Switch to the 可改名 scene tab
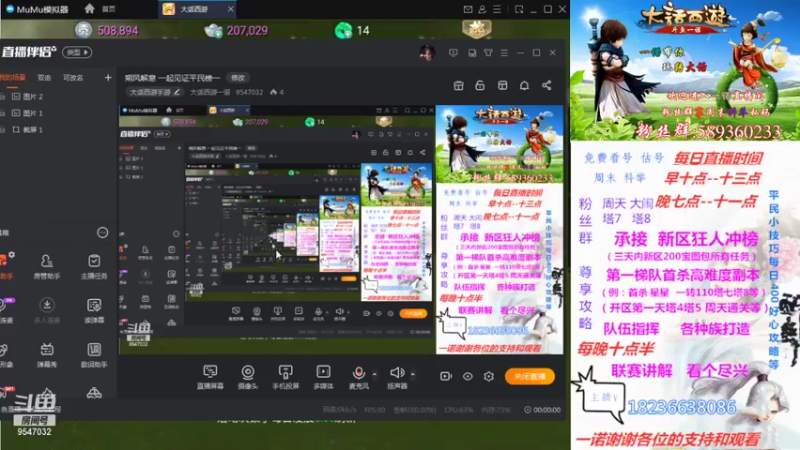Image resolution: width=800 pixels, height=450 pixels. click(73, 78)
